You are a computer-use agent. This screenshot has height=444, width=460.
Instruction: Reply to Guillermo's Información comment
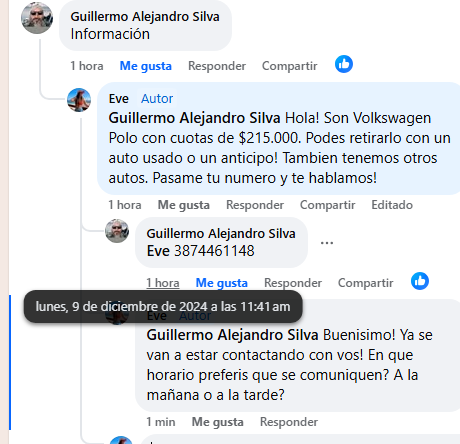[x=217, y=66]
